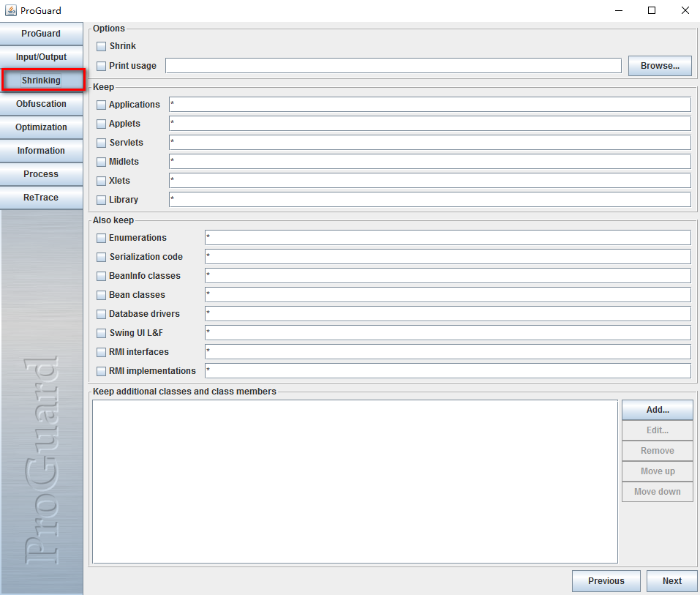The height and width of the screenshot is (595, 700).
Task: Click the Swing UI L&F filter field
Action: pyautogui.click(x=448, y=333)
